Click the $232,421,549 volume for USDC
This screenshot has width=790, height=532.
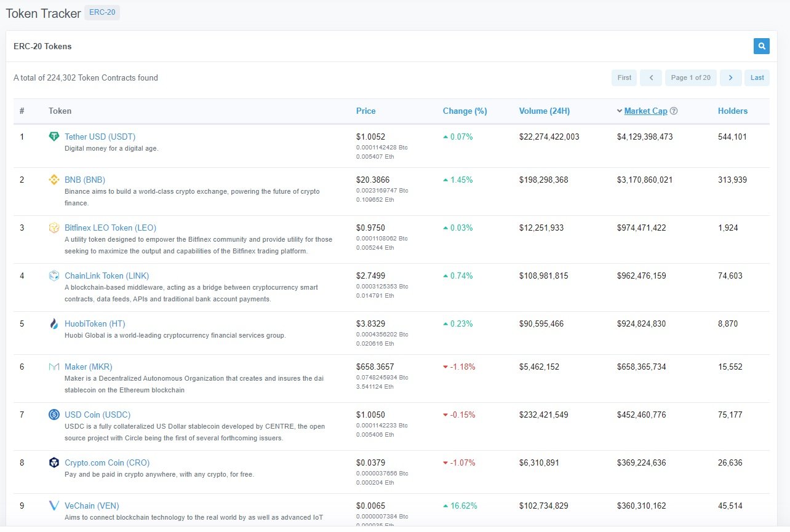544,415
